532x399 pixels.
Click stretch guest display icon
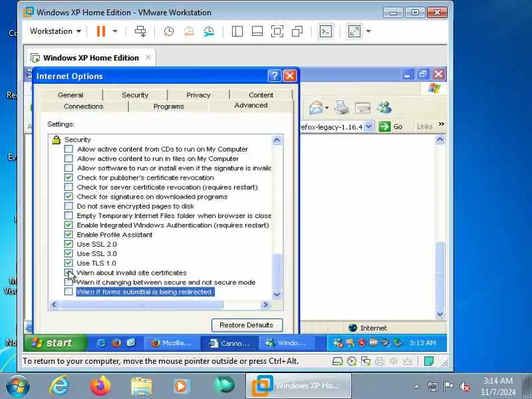pos(354,31)
